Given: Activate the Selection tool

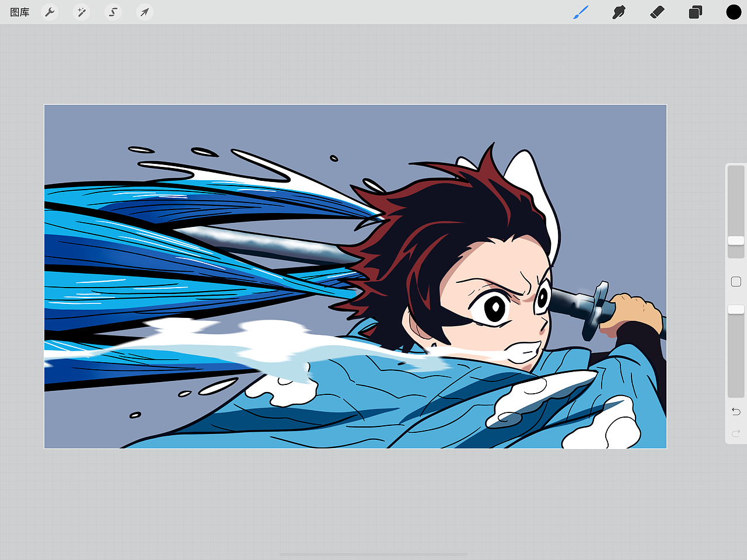Looking at the screenshot, I should click(113, 12).
